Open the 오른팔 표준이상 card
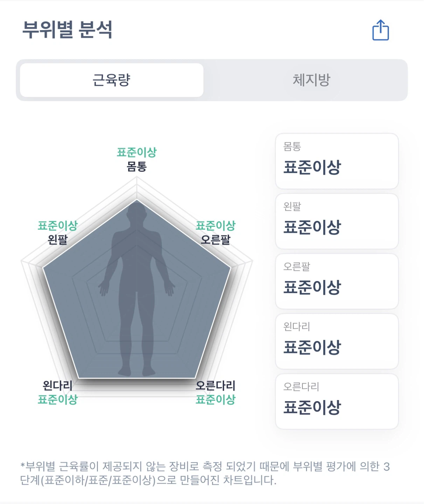Image resolution: width=424 pixels, height=504 pixels. pyautogui.click(x=337, y=281)
